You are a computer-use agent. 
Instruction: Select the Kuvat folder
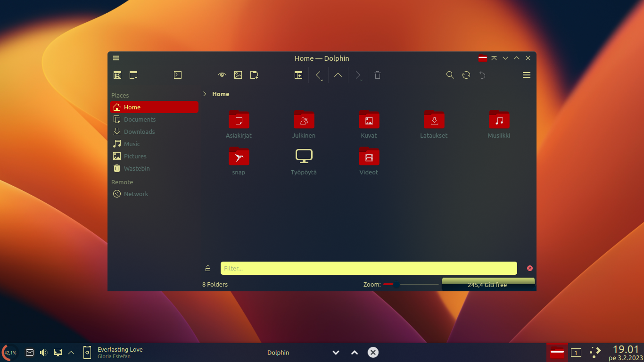369,124
